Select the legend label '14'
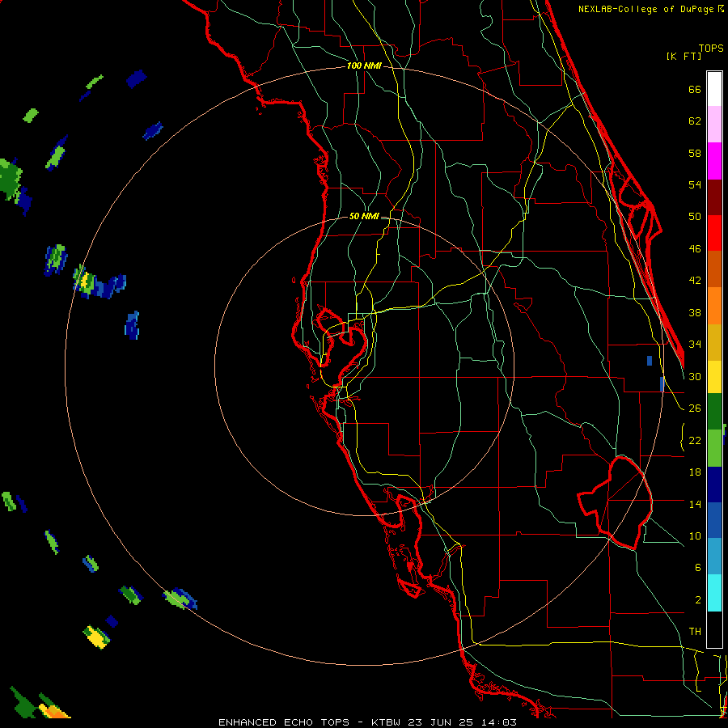728x728 pixels. pos(695,504)
